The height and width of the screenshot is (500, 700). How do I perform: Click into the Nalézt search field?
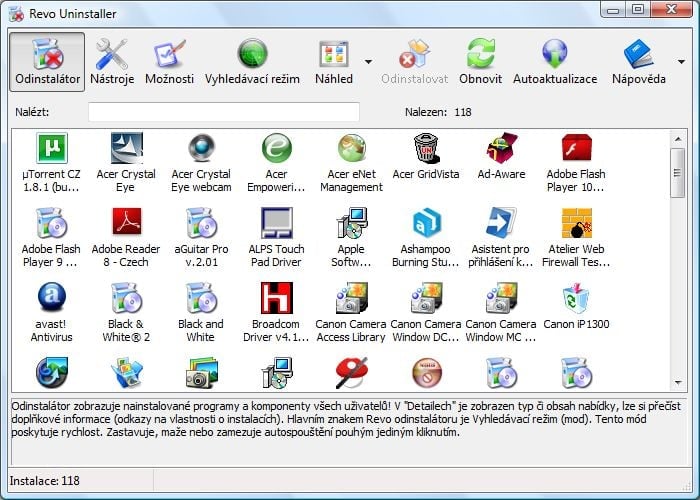coord(224,112)
